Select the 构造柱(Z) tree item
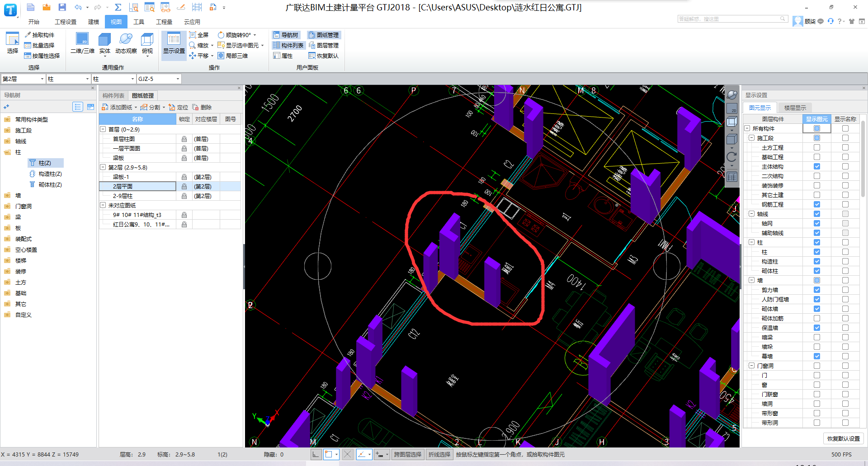This screenshot has width=868, height=466. click(x=46, y=174)
